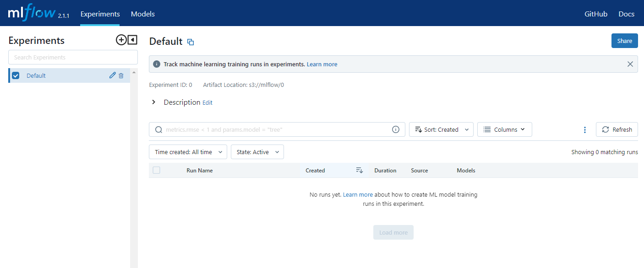The height and width of the screenshot is (268, 644).
Task: Focus the Search Experiments field
Action: click(73, 57)
